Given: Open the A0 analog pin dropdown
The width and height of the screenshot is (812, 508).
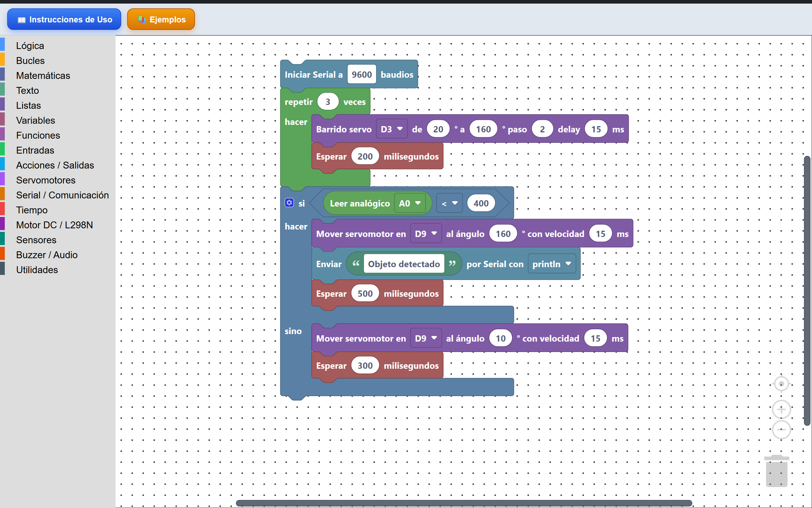Looking at the screenshot, I should pos(410,203).
